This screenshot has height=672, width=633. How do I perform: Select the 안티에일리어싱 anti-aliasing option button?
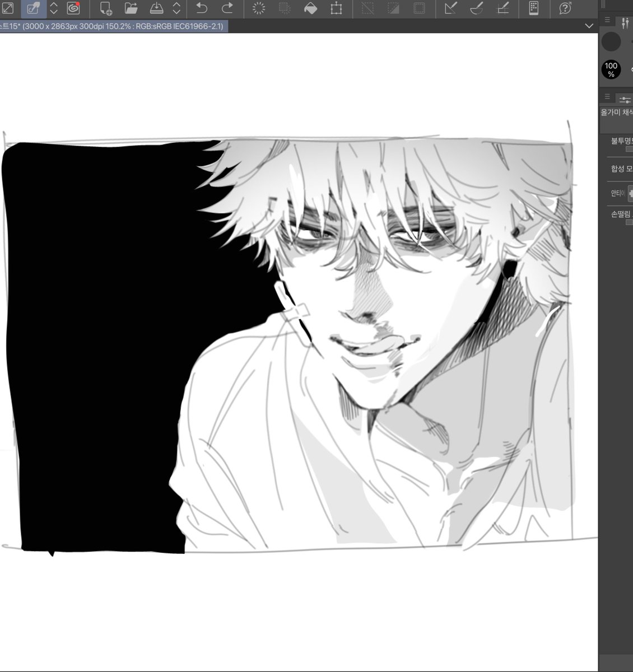tap(630, 194)
